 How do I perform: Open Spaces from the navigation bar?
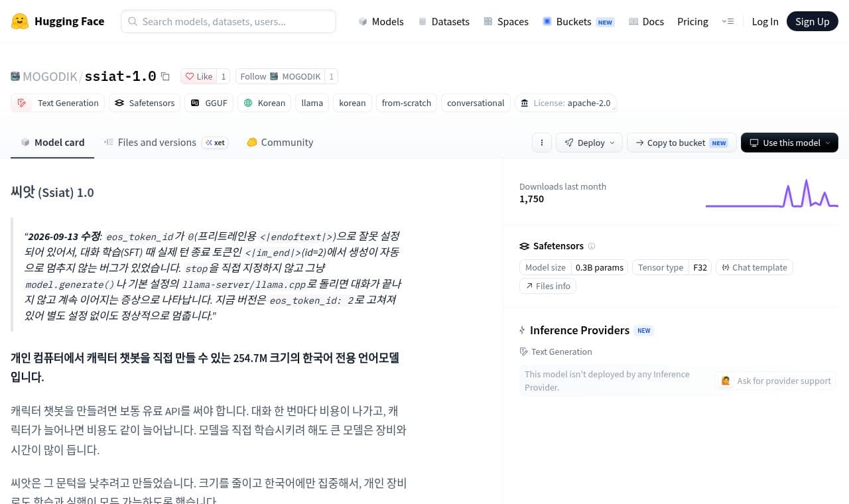(506, 21)
